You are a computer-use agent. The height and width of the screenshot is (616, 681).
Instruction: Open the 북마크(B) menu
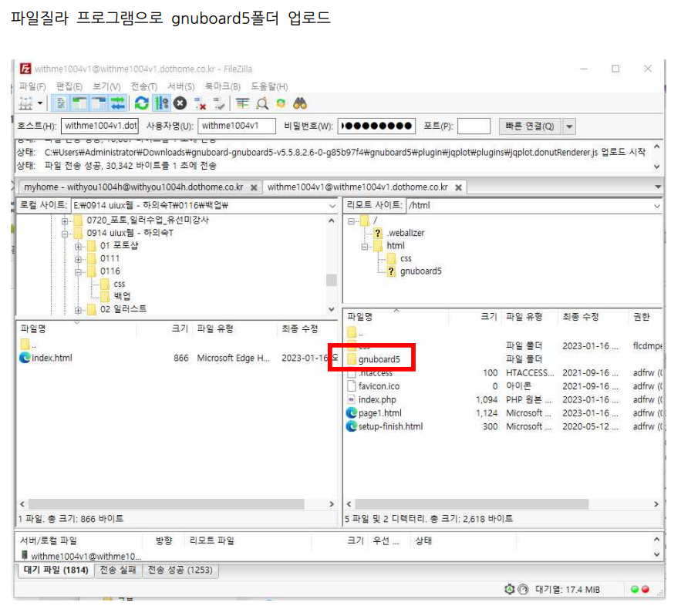coord(222,86)
